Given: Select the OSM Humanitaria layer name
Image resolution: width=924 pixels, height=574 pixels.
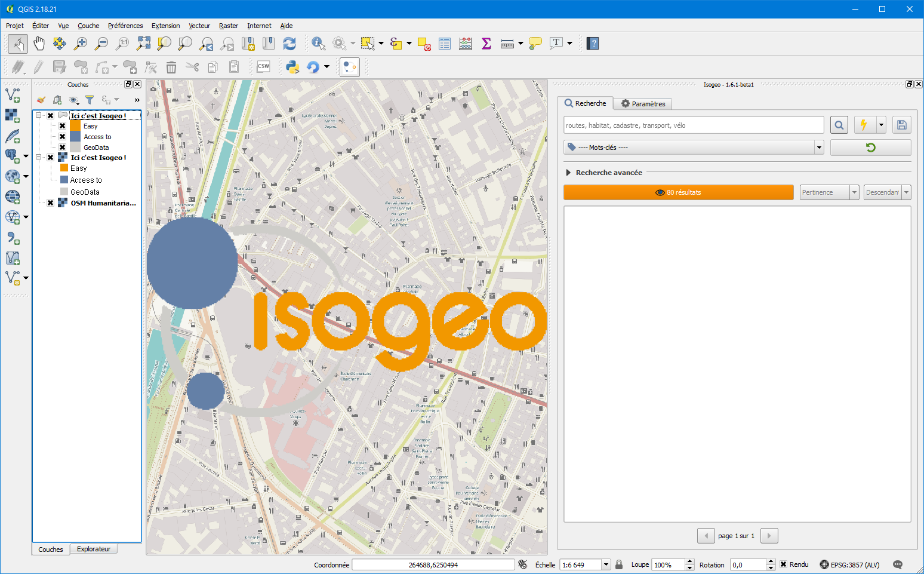Looking at the screenshot, I should (103, 203).
